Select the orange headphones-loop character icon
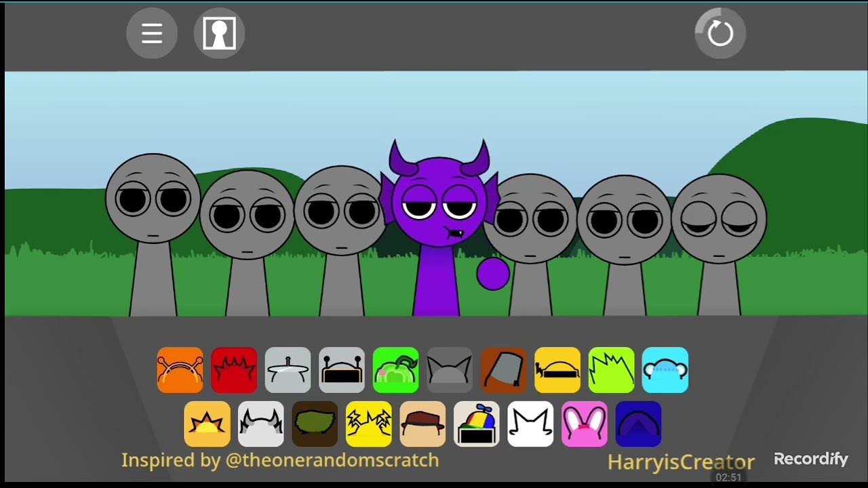Image resolution: width=868 pixels, height=488 pixels. (x=180, y=370)
